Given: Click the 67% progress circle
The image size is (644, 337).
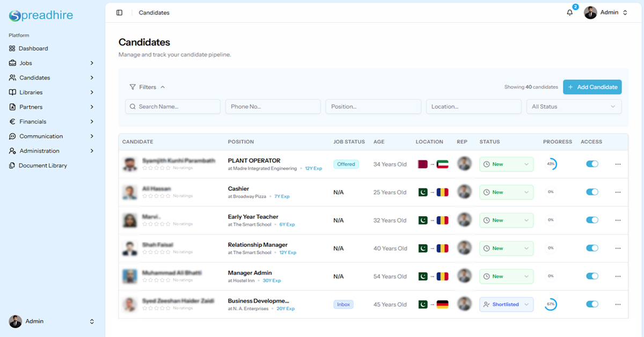Looking at the screenshot, I should click(551, 304).
